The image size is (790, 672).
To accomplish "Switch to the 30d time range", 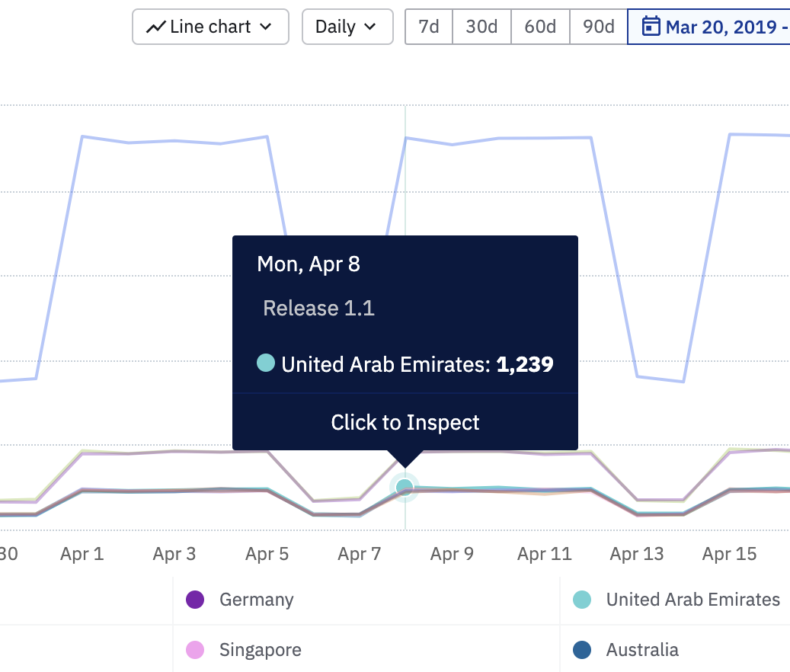I will point(481,26).
